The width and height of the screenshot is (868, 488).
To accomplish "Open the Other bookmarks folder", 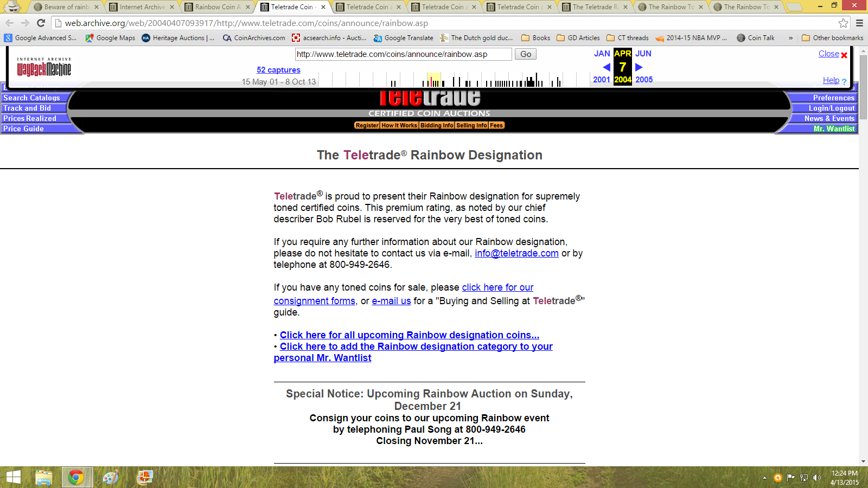I will click(832, 38).
